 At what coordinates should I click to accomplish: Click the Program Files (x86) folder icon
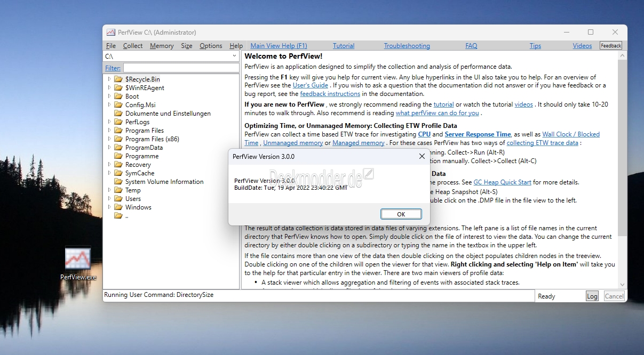(x=118, y=139)
